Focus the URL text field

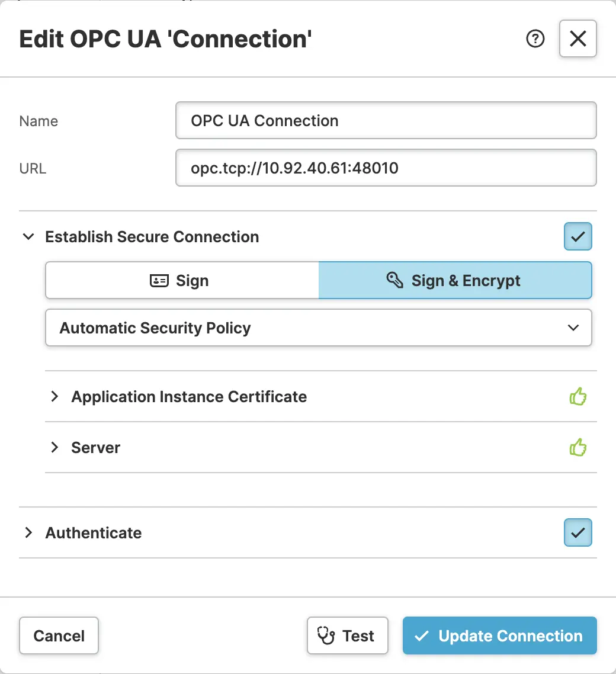[x=386, y=168]
